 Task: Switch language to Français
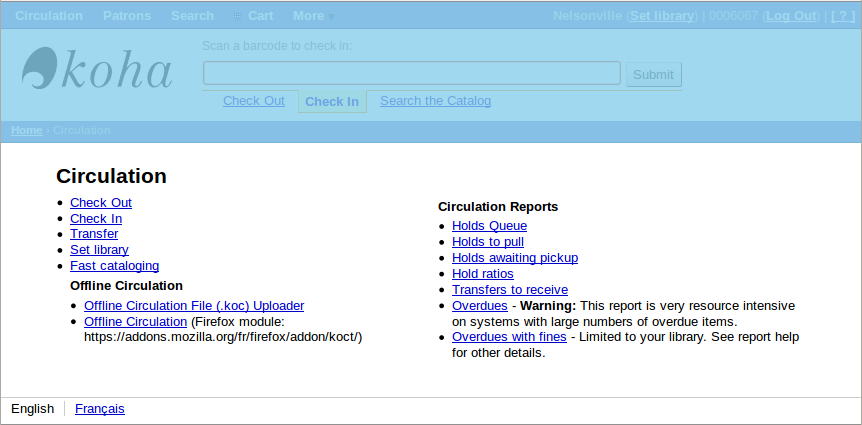click(x=99, y=409)
